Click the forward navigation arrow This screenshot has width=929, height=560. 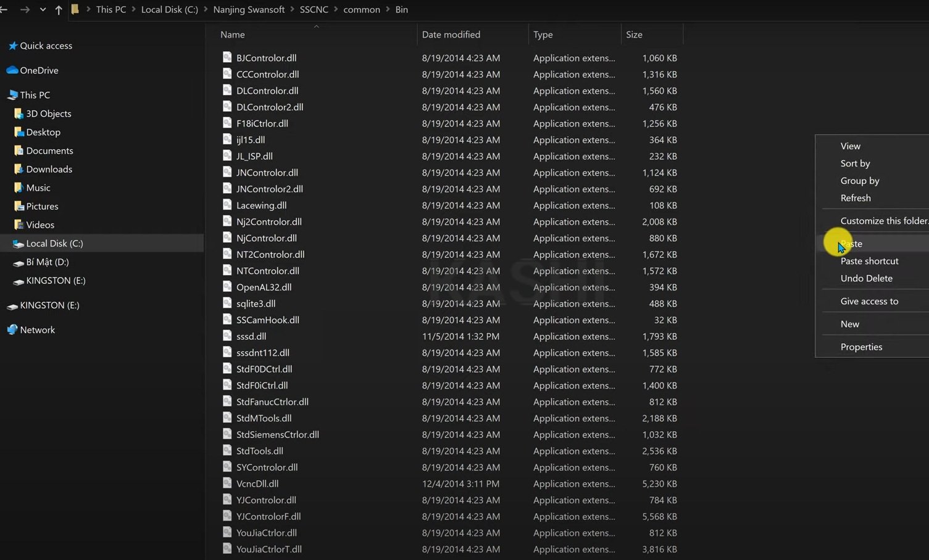[25, 10]
